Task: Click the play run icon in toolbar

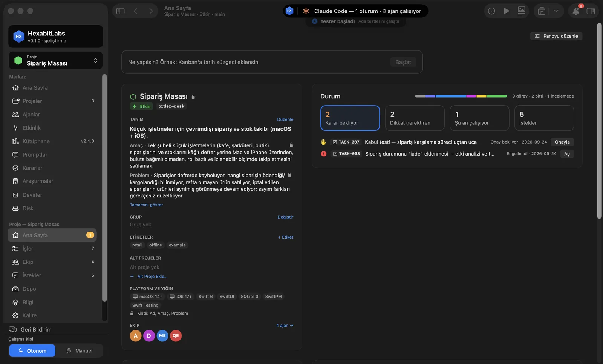Action: pyautogui.click(x=507, y=11)
